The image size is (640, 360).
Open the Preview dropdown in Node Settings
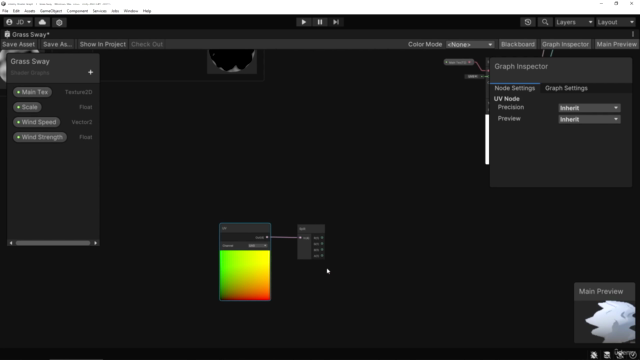tap(589, 119)
